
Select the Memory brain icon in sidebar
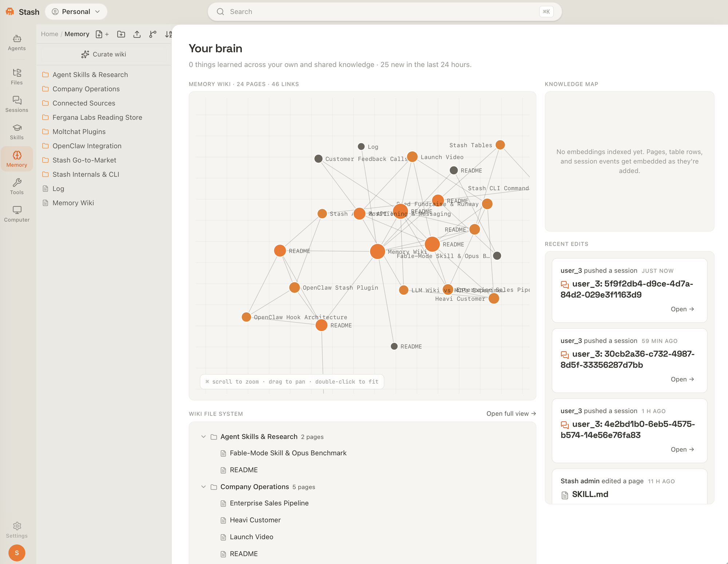17,155
